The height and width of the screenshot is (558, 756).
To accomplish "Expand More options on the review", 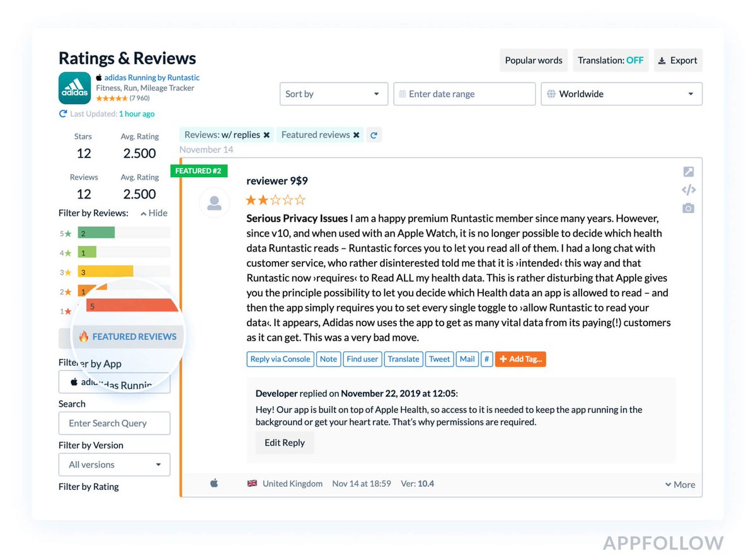I will (680, 484).
